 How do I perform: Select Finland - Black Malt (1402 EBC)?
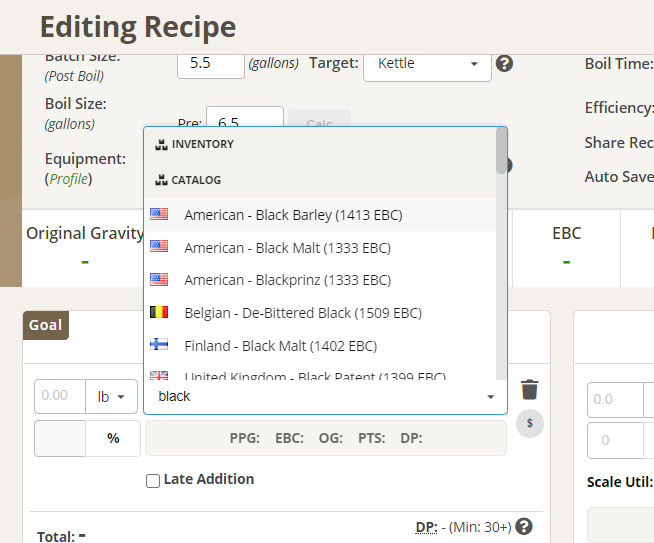coord(280,346)
